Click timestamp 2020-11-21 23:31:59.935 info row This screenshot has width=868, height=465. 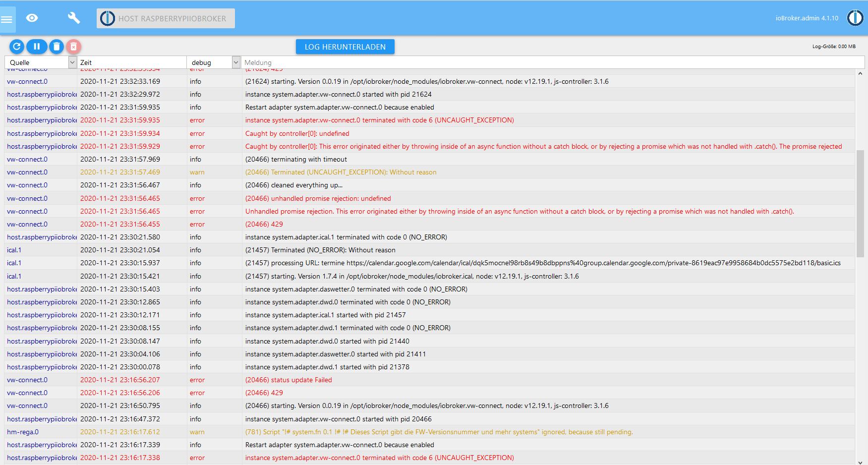tap(120, 107)
